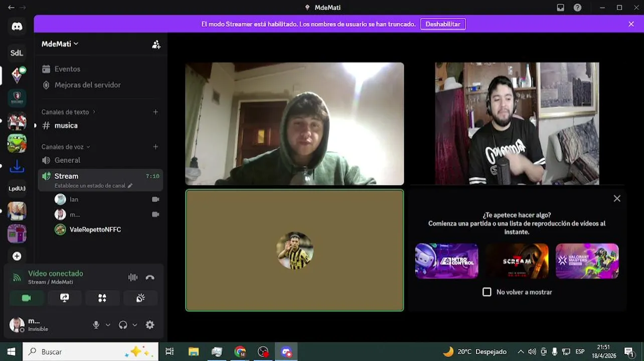Disconnect from the voice call
The image size is (644, 361).
[150, 277]
